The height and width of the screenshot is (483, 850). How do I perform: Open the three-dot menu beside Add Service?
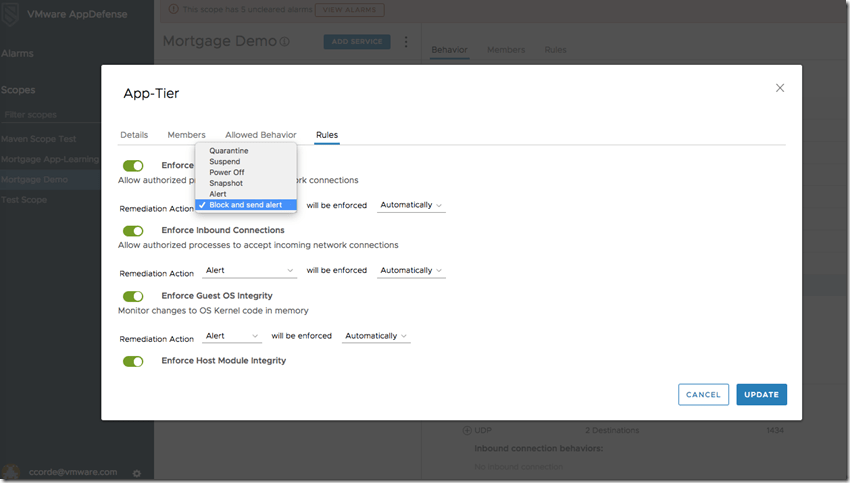406,42
